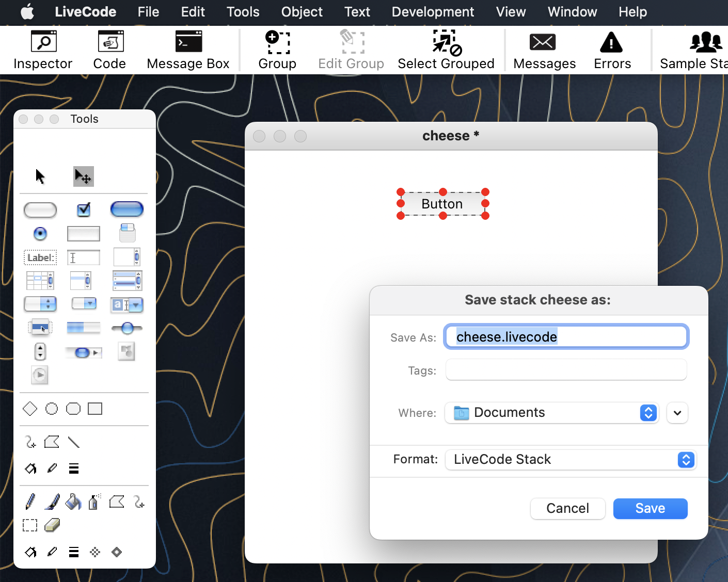Open the Tools menu
This screenshot has height=582, width=728.
click(243, 12)
